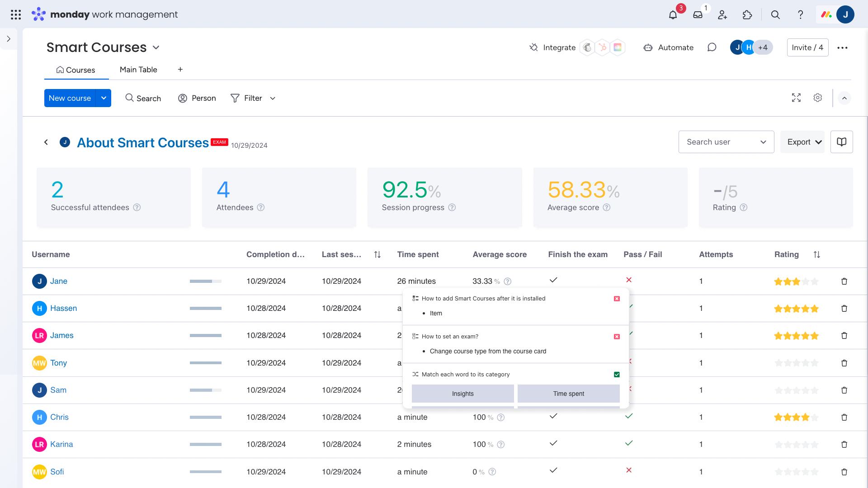Click the info icon beside Chris's 100 % score
This screenshot has height=488, width=868.
501,418
